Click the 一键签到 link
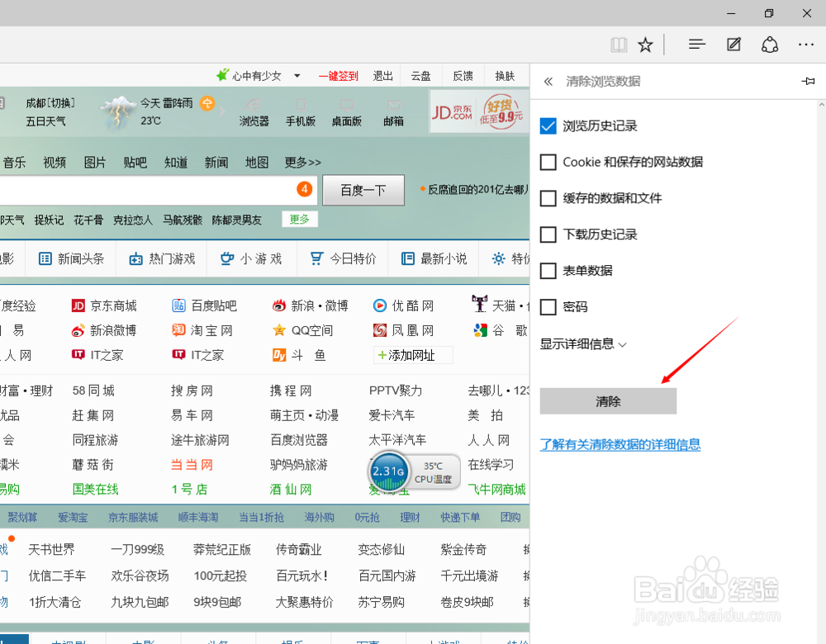This screenshot has height=644, width=826. pyautogui.click(x=338, y=76)
